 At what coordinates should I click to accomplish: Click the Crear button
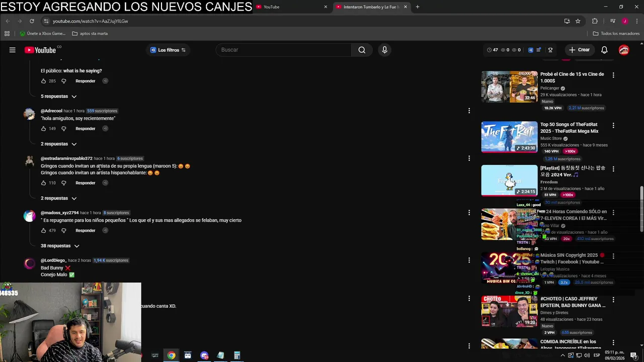pyautogui.click(x=579, y=50)
